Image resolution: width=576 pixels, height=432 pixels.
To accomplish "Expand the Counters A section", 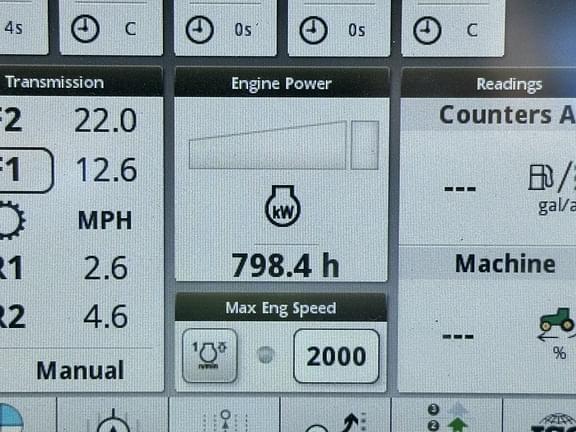I will pos(507,114).
